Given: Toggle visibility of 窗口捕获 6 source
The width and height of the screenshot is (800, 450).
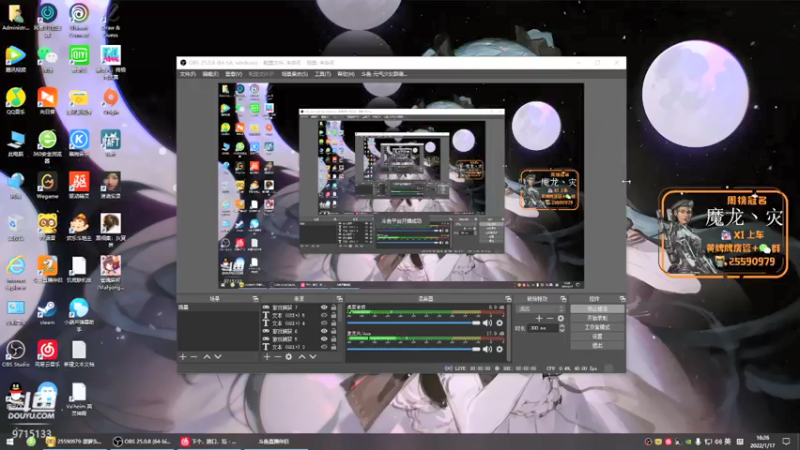Looking at the screenshot, I should coord(324,331).
